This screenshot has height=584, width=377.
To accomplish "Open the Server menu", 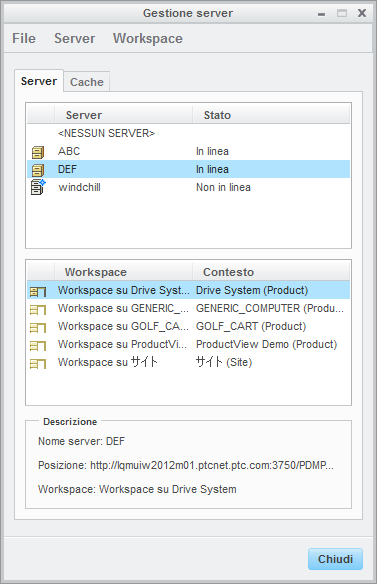I will 75,38.
